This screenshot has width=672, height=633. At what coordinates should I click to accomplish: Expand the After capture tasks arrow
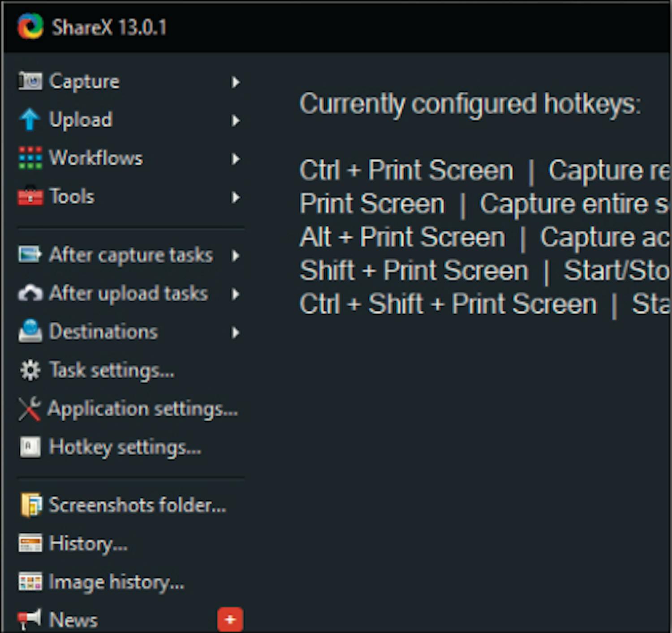point(236,256)
